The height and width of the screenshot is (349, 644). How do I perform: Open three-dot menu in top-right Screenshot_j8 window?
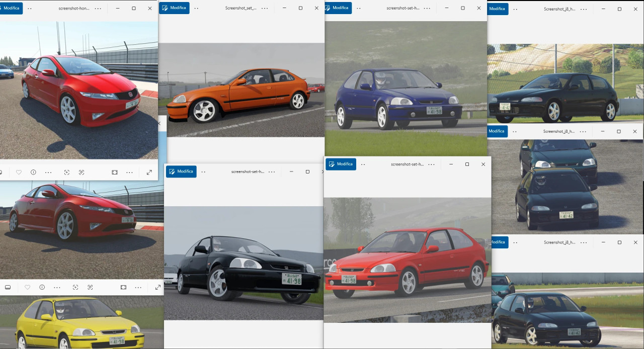(x=584, y=9)
